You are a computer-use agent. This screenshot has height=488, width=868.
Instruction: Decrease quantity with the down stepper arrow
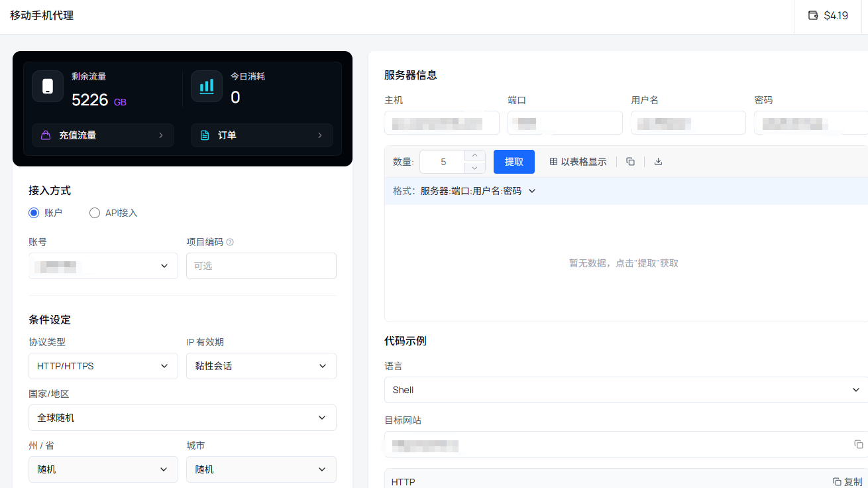(x=474, y=168)
